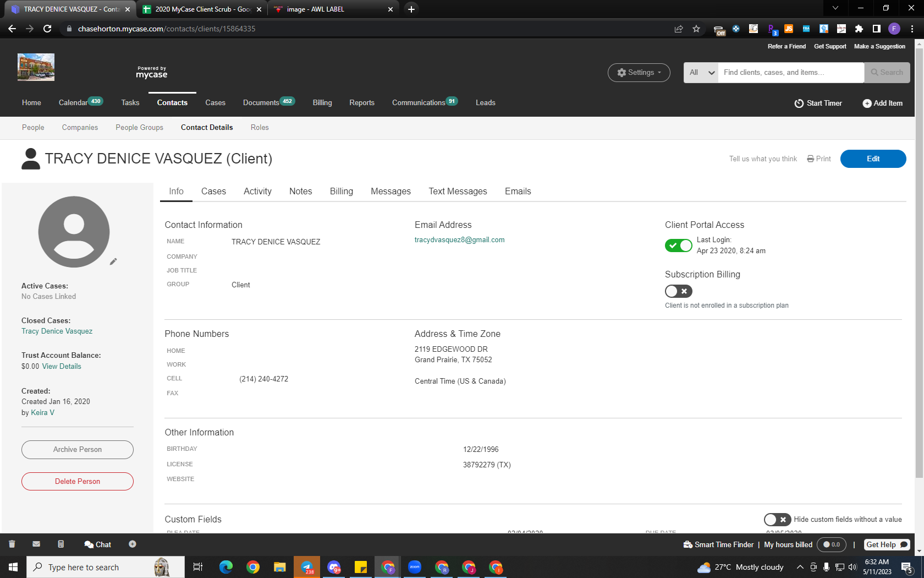Share this page using the address bar icon
Screen dimensions: 924x578
[x=679, y=29]
